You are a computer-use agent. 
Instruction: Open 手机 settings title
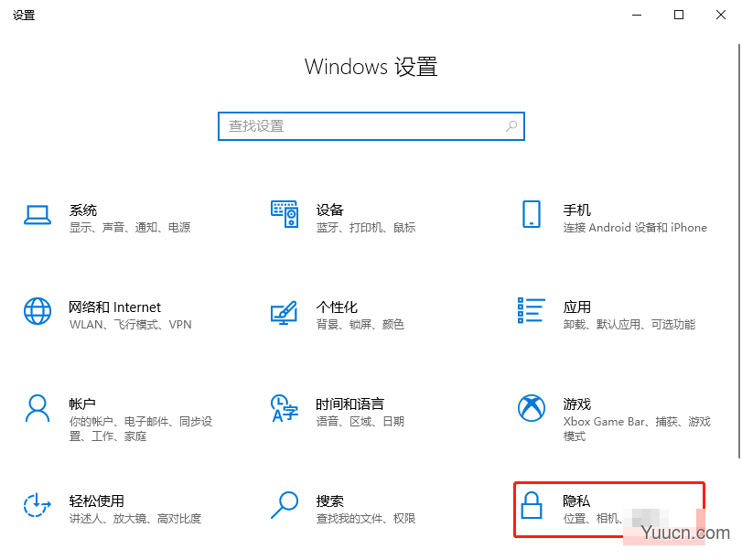pyautogui.click(x=576, y=210)
